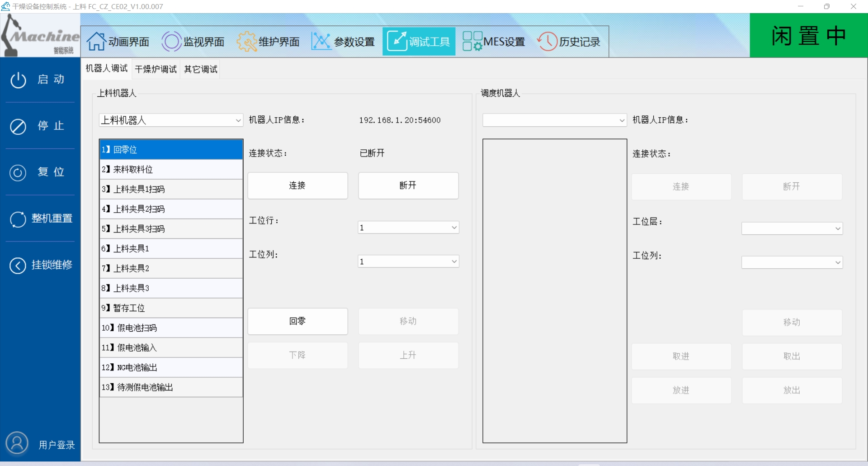Viewport: 868px width, 466px height.
Task: Select list item 2】来料取料位
Action: coord(171,170)
